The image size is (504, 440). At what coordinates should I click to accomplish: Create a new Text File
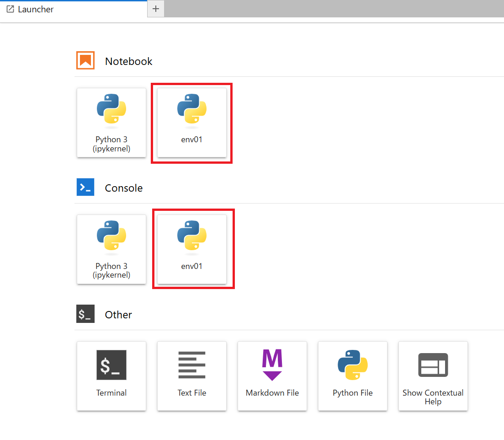pyautogui.click(x=192, y=376)
